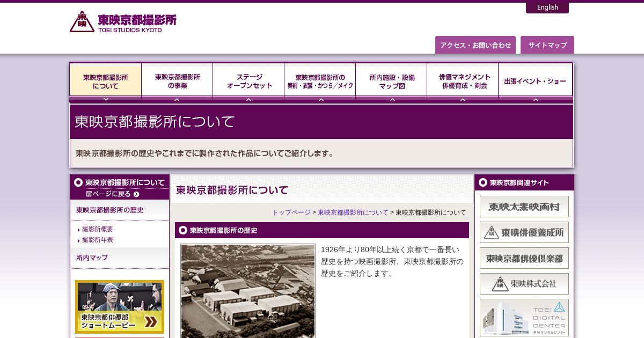Open 東映京都撮影所の歴史 sidebar section
Screen dimensions: 644x338
120,210
